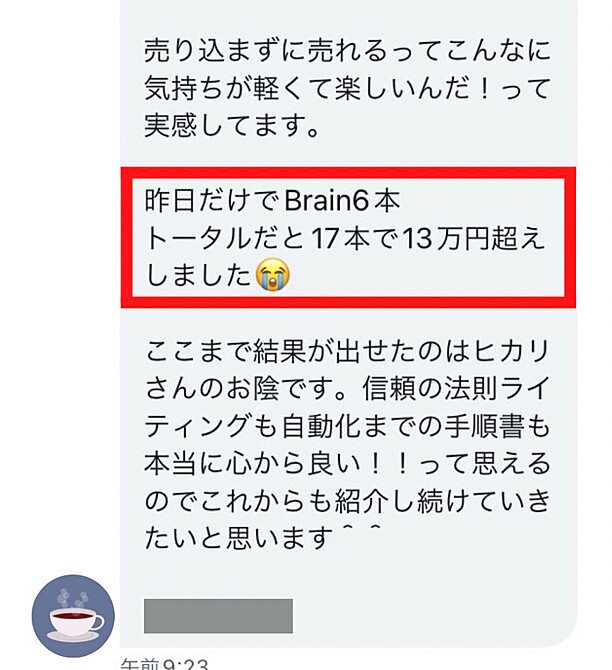Click the crying face emoji
This screenshot has width=612, height=670.
coord(273,275)
